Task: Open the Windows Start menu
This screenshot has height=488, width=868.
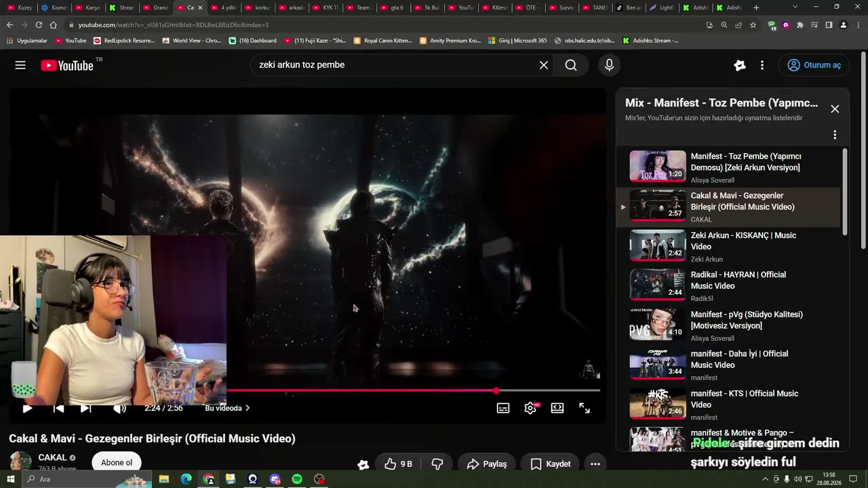Action: (11, 479)
